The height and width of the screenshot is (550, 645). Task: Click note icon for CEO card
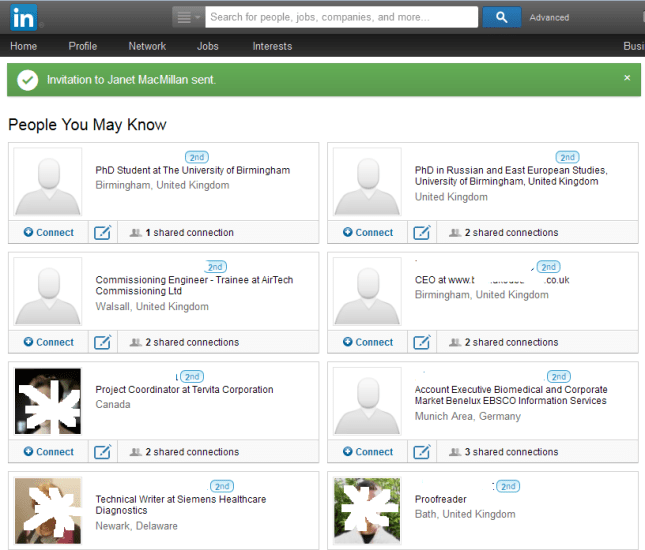tap(422, 342)
